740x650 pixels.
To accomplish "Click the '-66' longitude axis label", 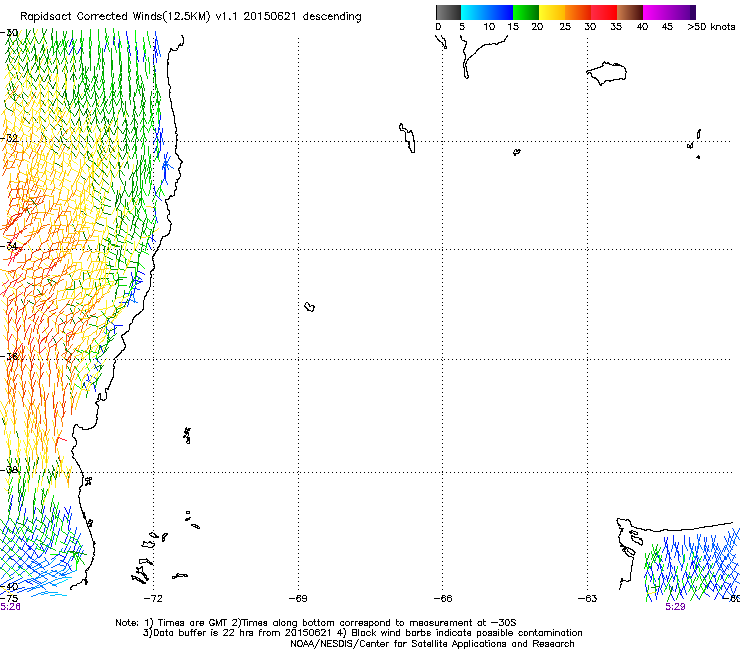I will (x=443, y=599).
